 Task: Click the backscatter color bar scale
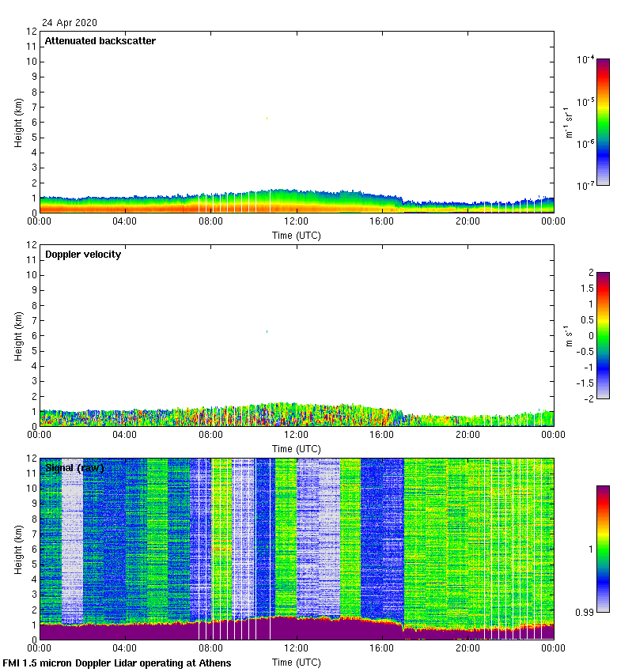(x=603, y=122)
